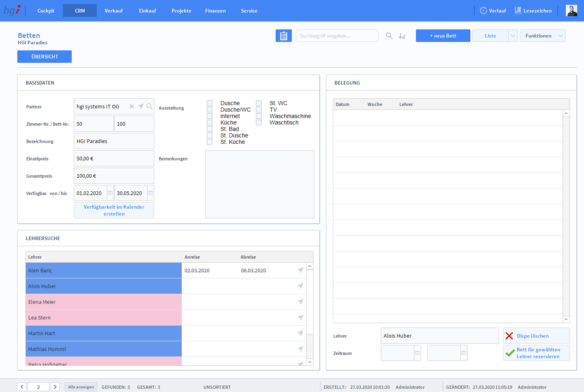Viewport: 584px width, 392px height.
Task: Click the + neus Bett button
Action: (x=443, y=36)
